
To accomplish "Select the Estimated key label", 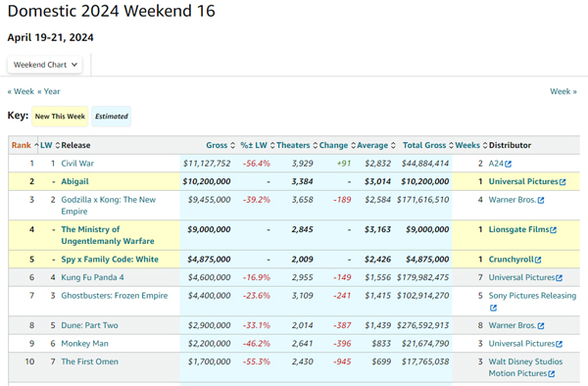I will coord(112,117).
